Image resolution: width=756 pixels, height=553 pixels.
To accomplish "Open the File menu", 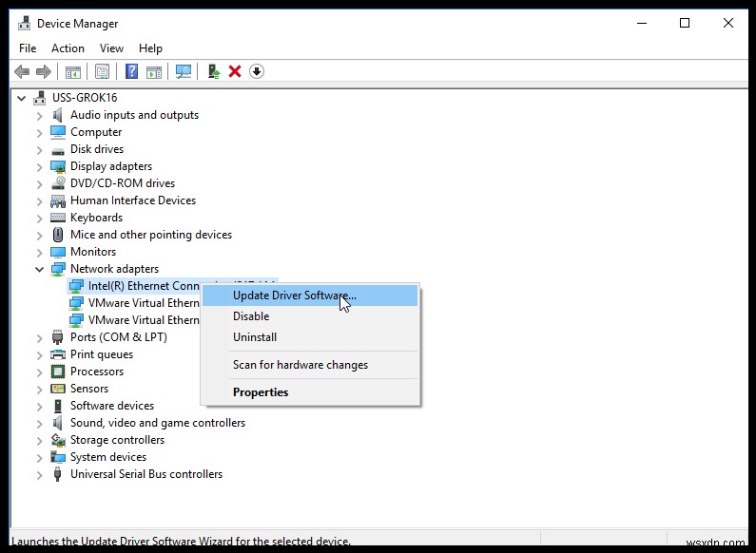I will coord(28,48).
